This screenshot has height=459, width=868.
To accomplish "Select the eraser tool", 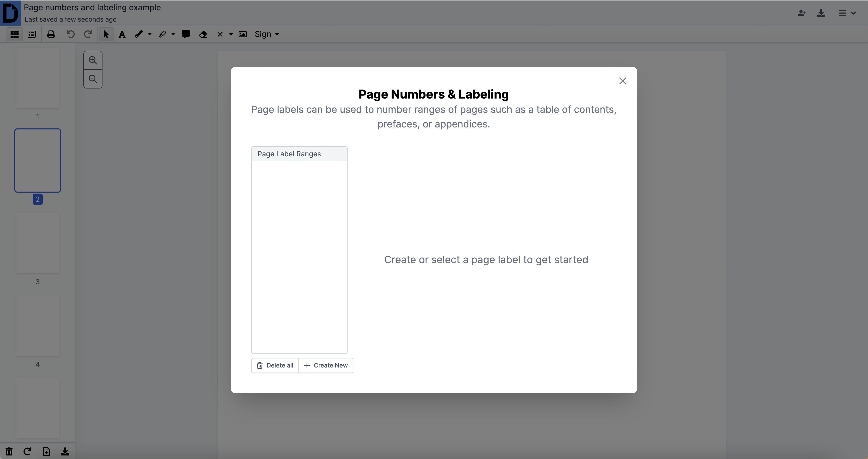I will pyautogui.click(x=203, y=34).
